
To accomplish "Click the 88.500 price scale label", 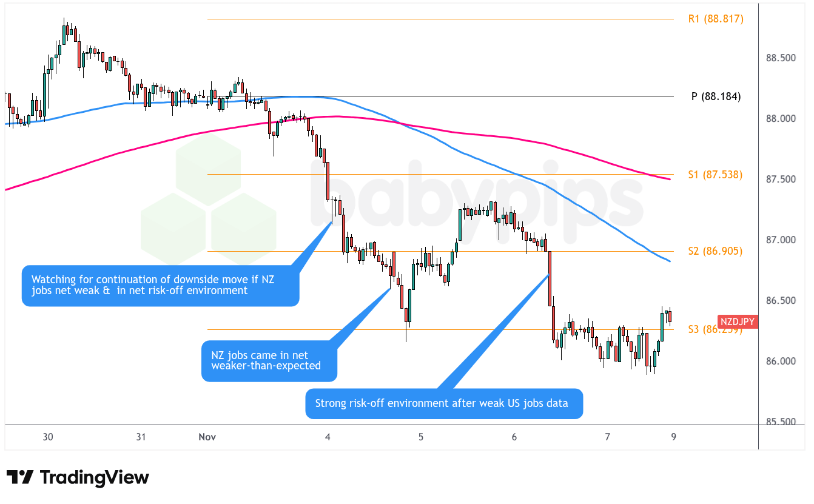I will coord(781,58).
